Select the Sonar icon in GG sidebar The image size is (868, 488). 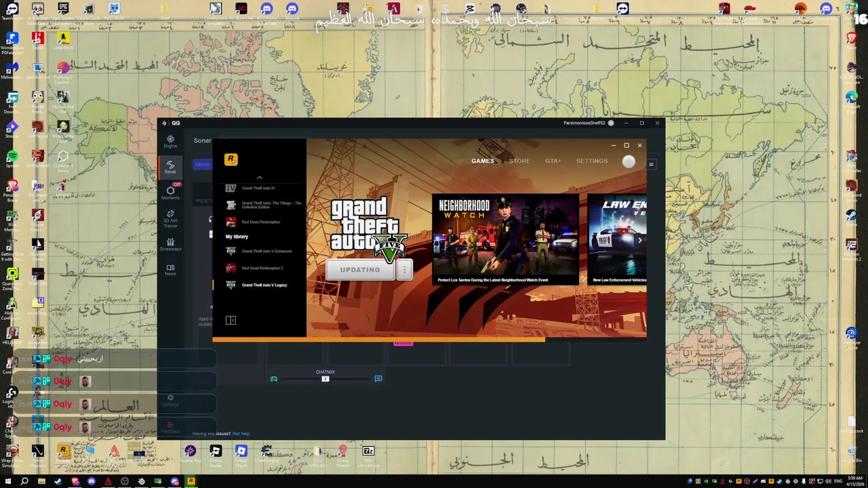coord(170,167)
